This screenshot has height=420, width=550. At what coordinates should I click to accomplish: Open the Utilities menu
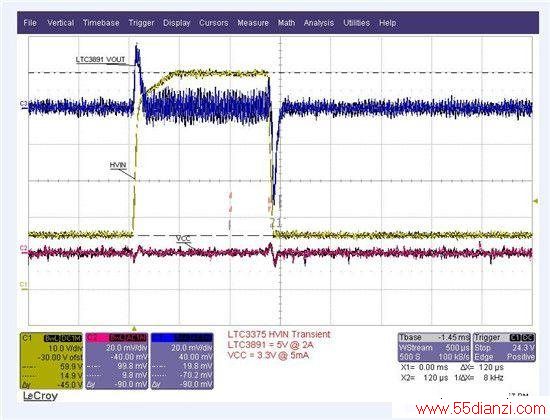[356, 23]
